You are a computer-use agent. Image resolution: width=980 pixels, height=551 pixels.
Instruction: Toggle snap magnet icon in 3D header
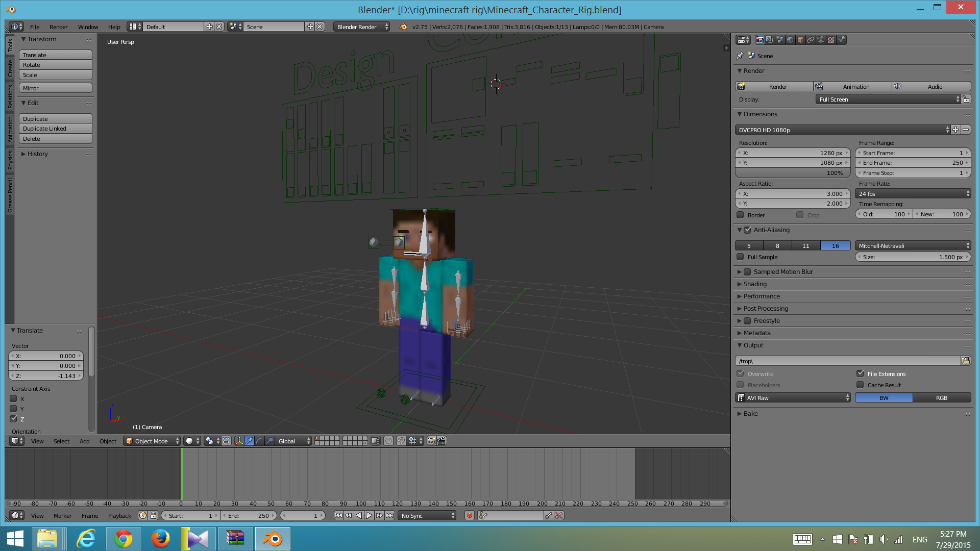coord(401,441)
